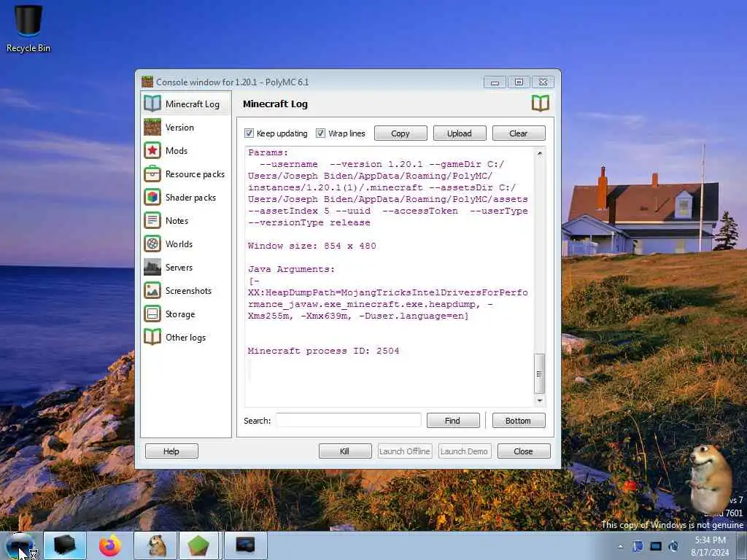Click the monitor network tray icon
This screenshot has width=747, height=560.
656,546
